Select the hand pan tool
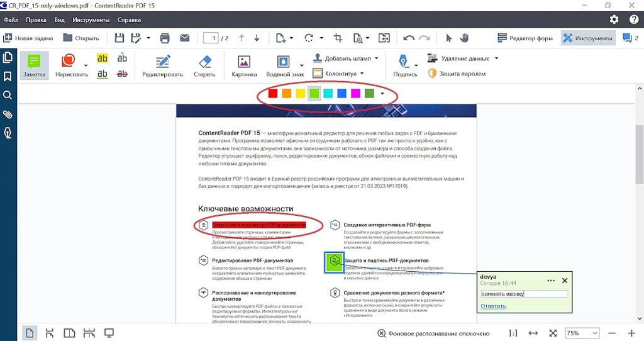644x341 pixels. [x=465, y=38]
